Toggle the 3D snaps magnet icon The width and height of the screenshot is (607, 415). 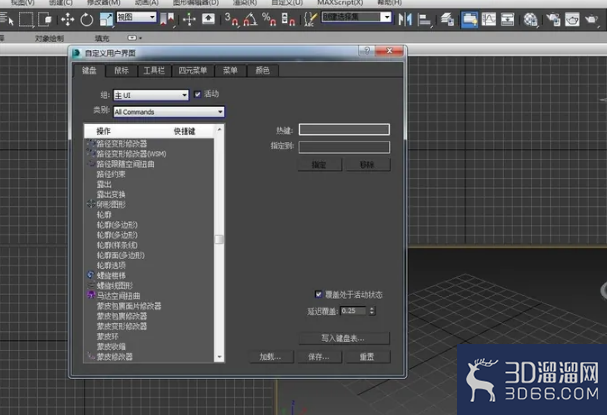tap(231, 19)
